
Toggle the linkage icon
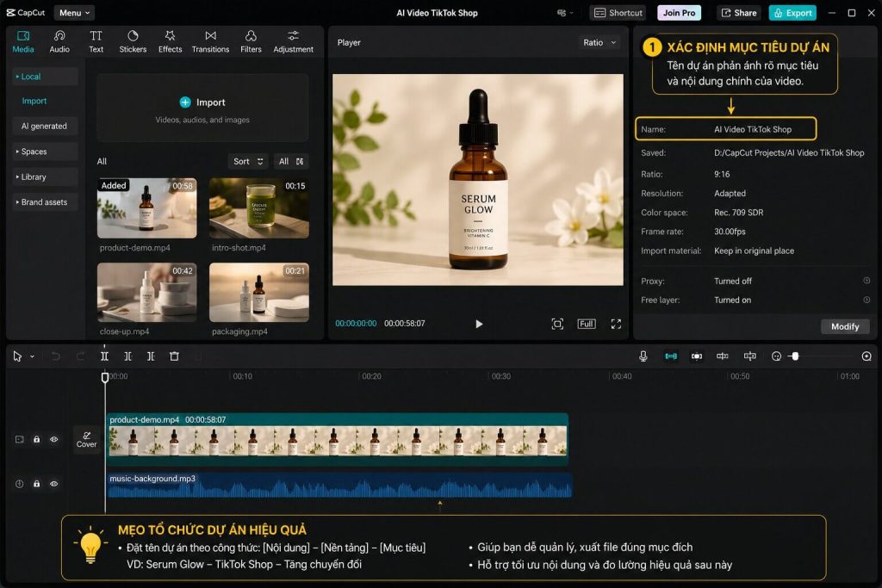point(723,356)
